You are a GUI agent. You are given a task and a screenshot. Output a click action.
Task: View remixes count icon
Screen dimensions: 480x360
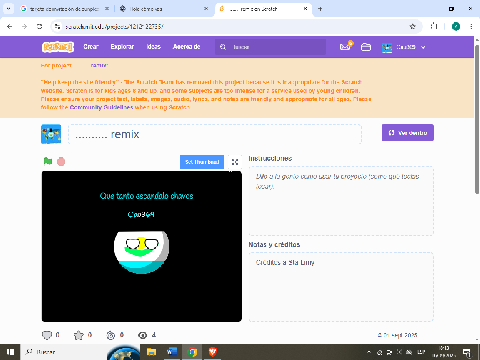click(111, 335)
